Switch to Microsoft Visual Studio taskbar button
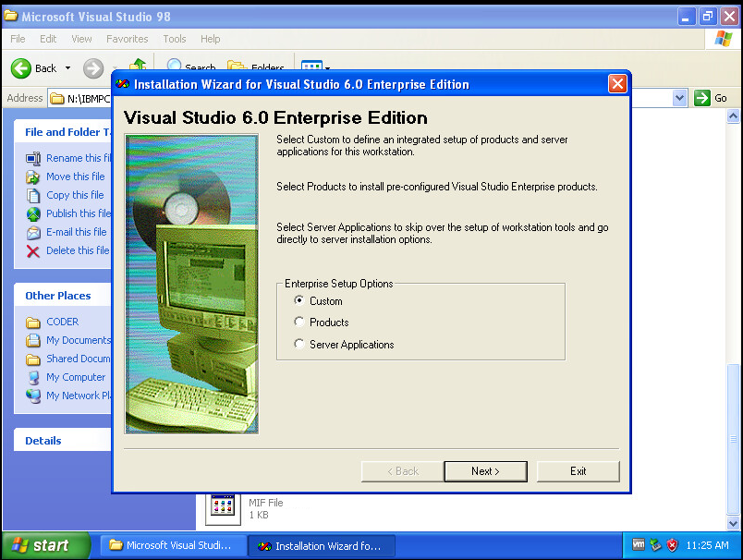 pyautogui.click(x=174, y=545)
